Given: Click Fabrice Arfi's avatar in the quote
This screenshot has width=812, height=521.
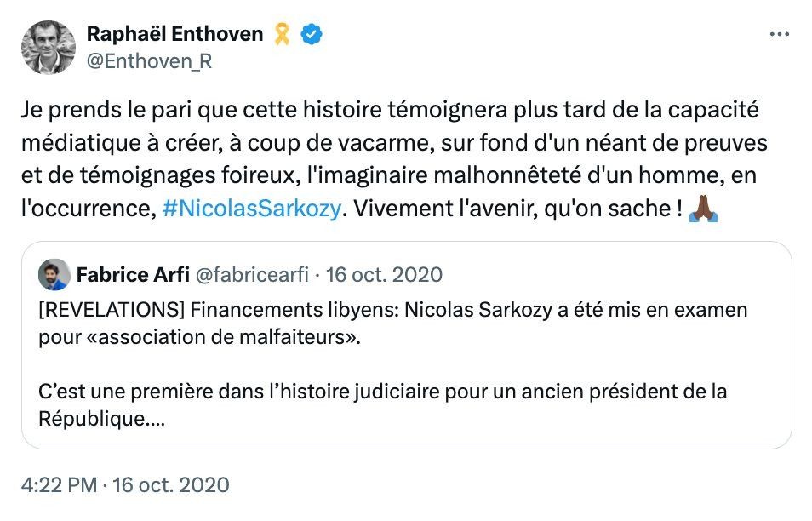Looking at the screenshot, I should tap(53, 275).
